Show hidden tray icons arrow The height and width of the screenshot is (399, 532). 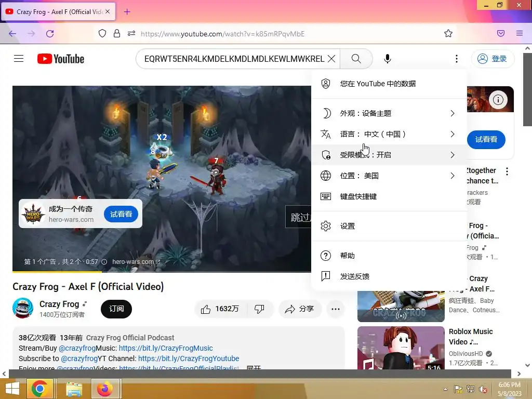445,389
